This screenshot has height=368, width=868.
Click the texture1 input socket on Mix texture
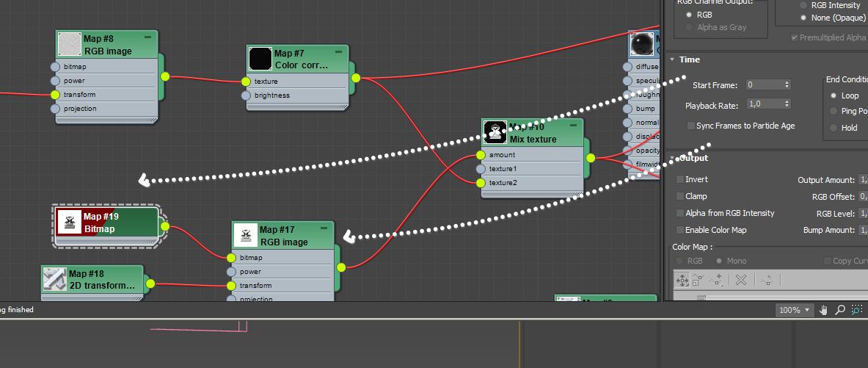[481, 168]
